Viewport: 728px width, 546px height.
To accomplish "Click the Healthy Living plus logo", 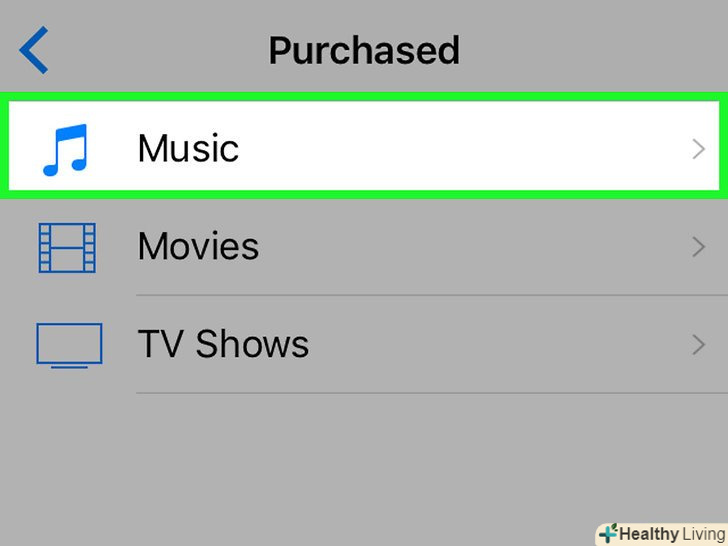I will (608, 534).
